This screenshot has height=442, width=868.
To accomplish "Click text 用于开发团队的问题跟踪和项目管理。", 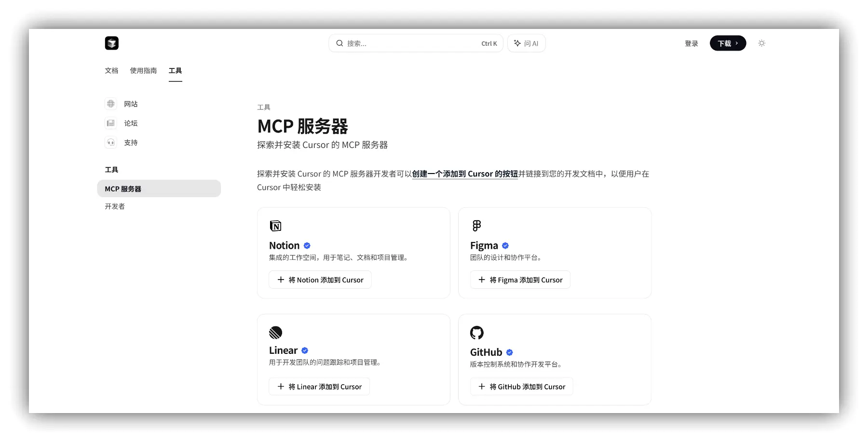I will pyautogui.click(x=326, y=362).
